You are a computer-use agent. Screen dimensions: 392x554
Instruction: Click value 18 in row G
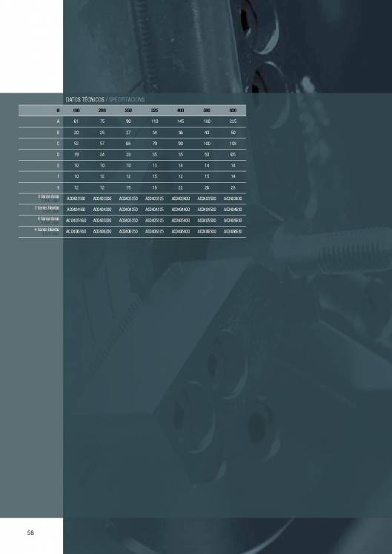[x=154, y=187]
